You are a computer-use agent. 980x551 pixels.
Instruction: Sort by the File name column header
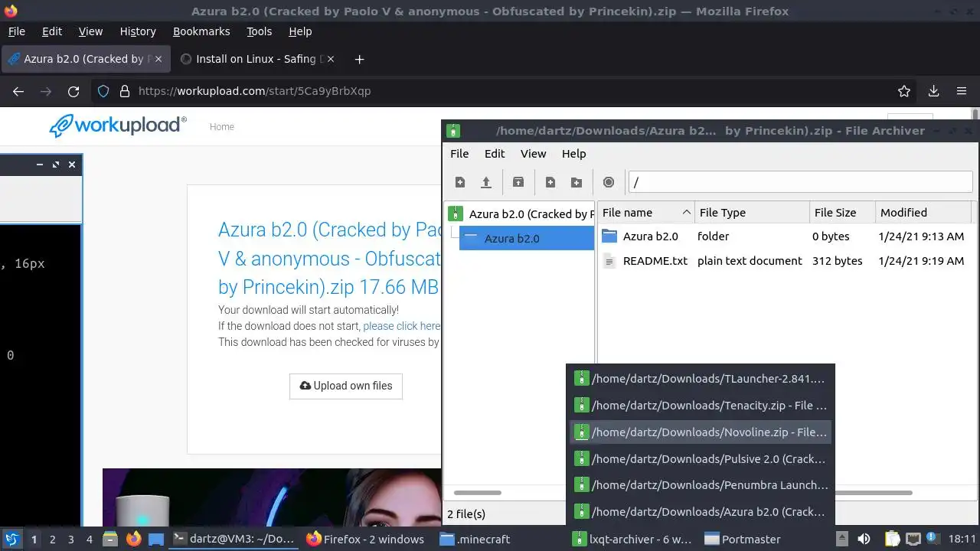coord(646,213)
